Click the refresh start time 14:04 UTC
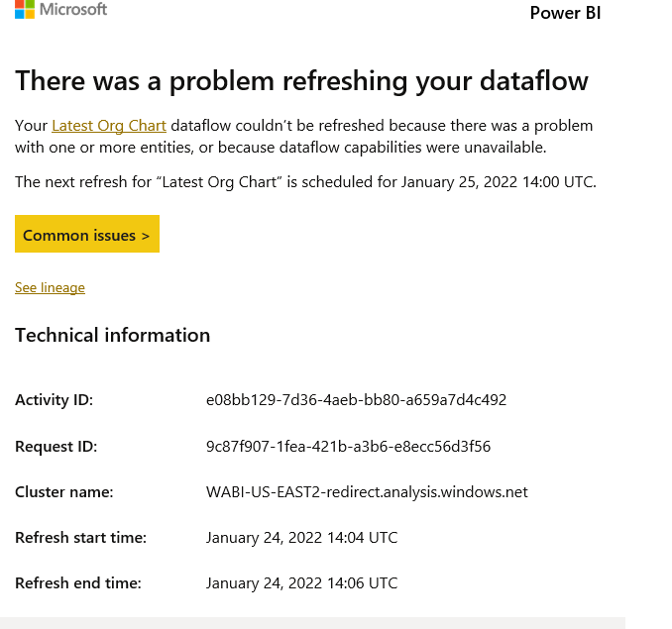The height and width of the screenshot is (629, 672). tap(301, 538)
